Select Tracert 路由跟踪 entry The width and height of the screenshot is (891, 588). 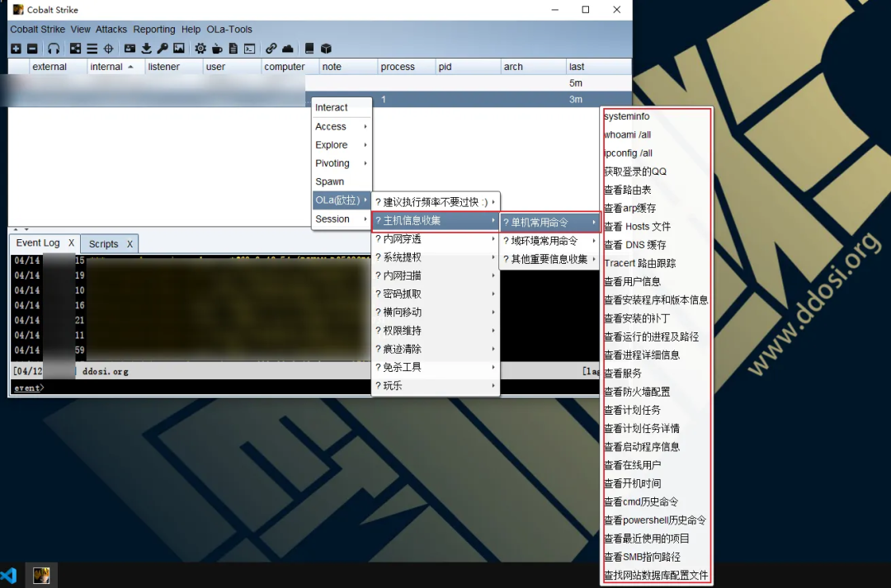(x=657, y=263)
